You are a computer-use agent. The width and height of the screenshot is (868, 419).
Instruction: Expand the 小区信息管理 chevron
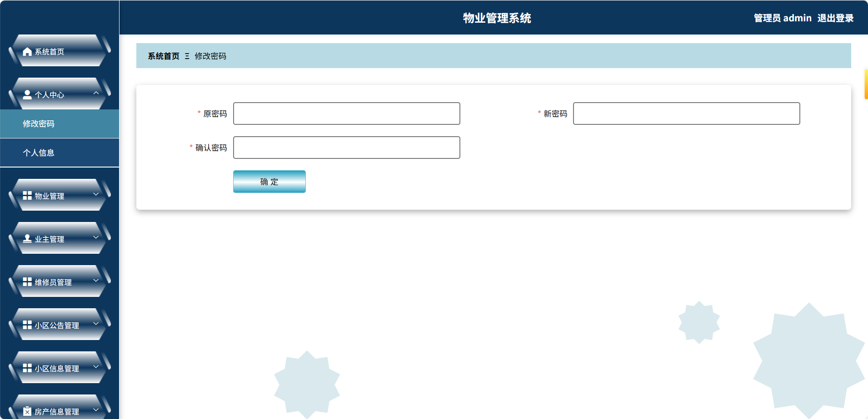pos(96,366)
